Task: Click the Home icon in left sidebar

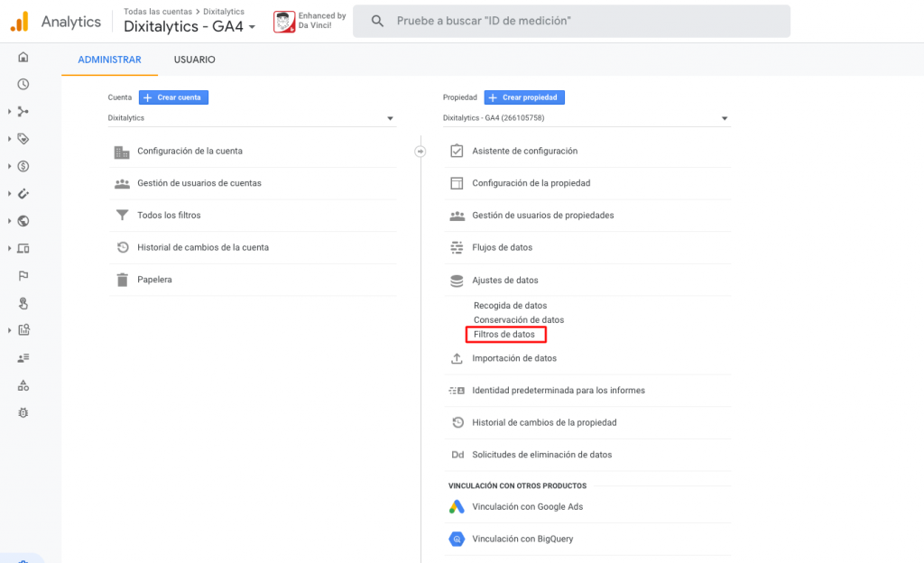Action: (23, 57)
